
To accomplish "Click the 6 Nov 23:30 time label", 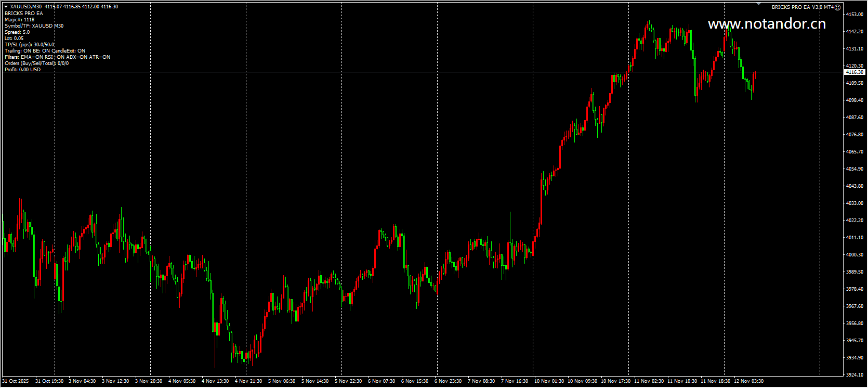I will point(448,381).
